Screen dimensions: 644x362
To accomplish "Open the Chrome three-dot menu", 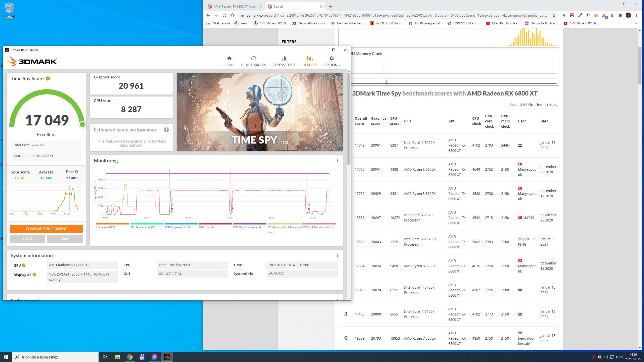I will pyautogui.click(x=637, y=15).
